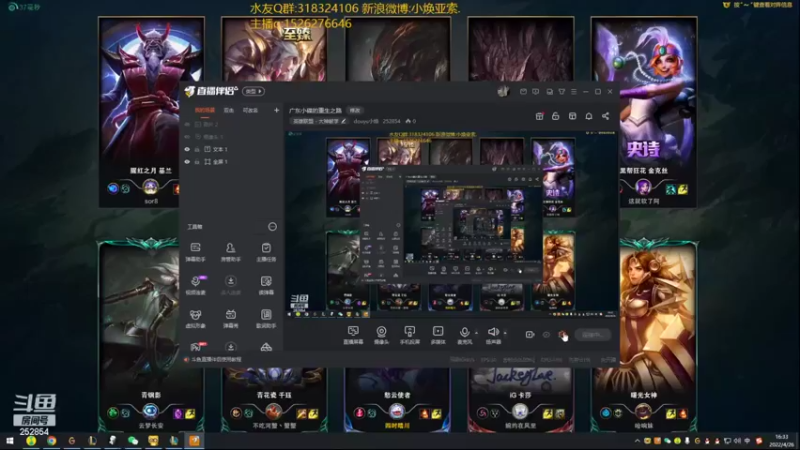The image size is (800, 450).
Task: Open the read-danmaku tool (读弹幕) in the toolbox
Action: [266, 285]
